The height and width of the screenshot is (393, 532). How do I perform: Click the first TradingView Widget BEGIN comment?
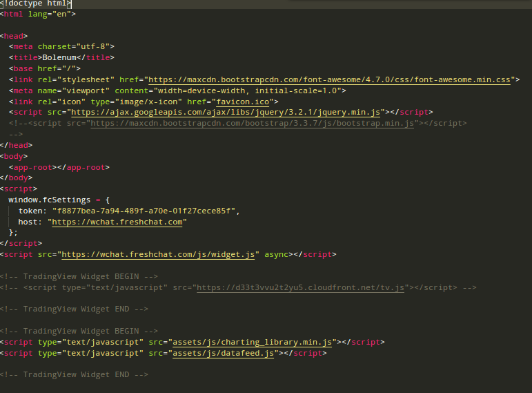click(x=79, y=276)
